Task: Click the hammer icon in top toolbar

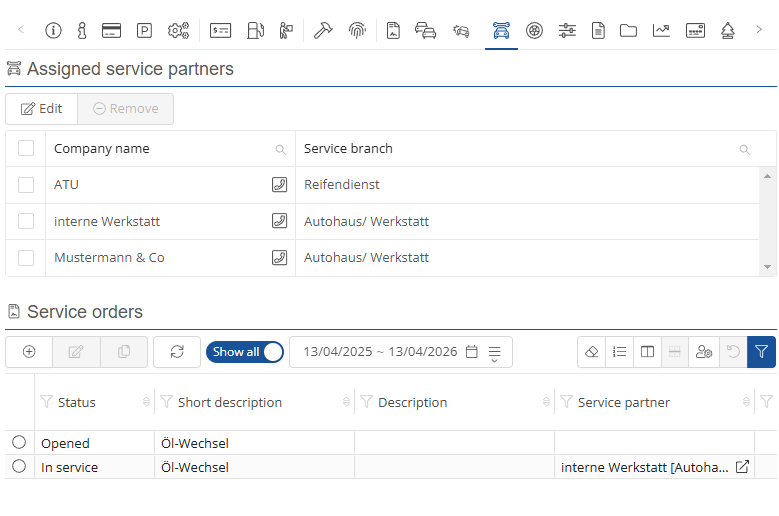Action: [x=322, y=30]
